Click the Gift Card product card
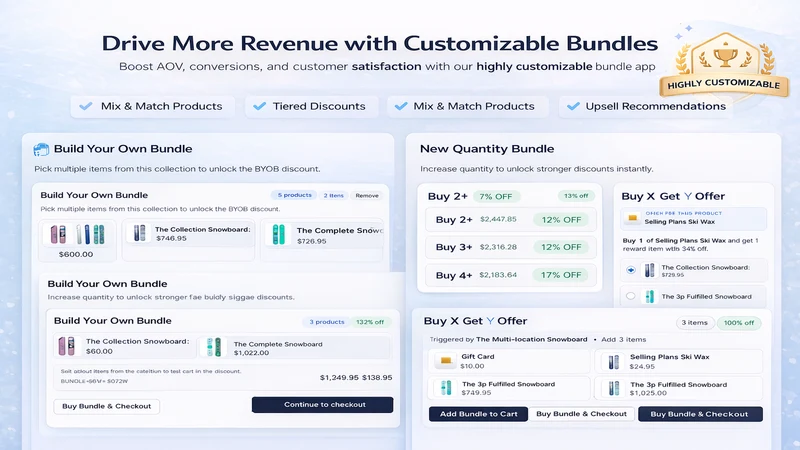 pyautogui.click(x=509, y=361)
